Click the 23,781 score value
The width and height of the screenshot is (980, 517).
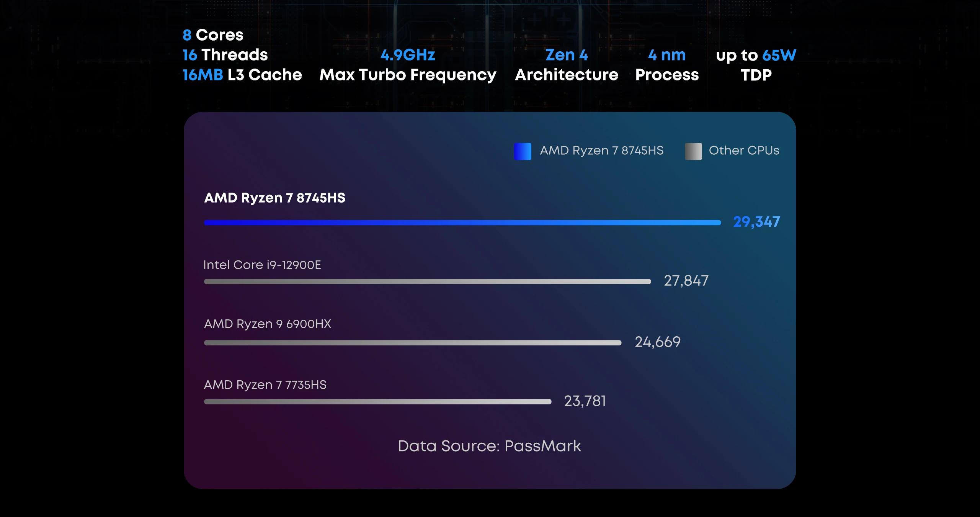tap(585, 401)
